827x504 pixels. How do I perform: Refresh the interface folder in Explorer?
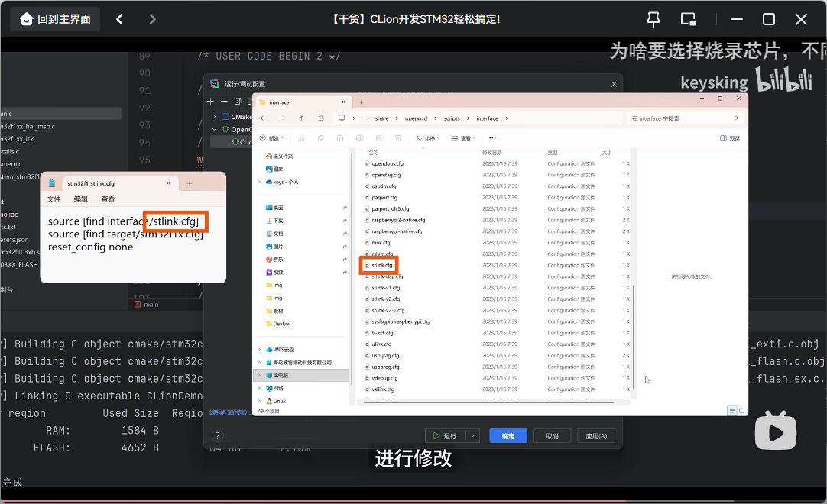321,118
